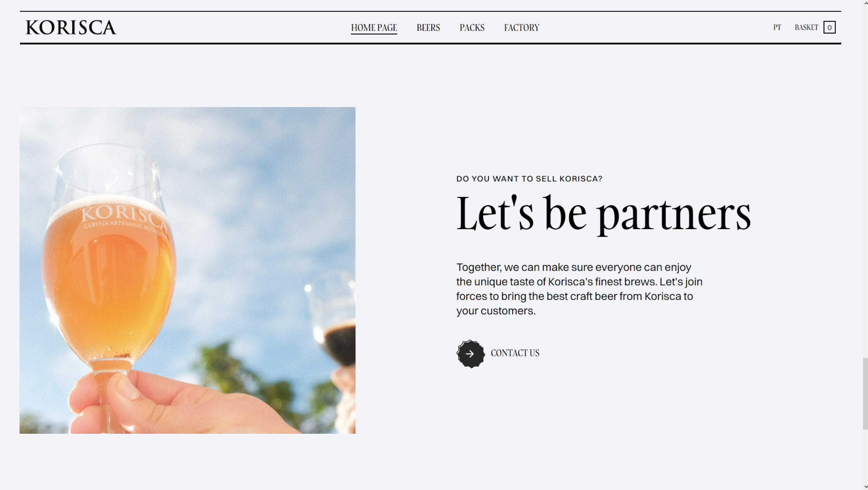
Task: Click the orange beer glass photo
Action: (x=187, y=270)
